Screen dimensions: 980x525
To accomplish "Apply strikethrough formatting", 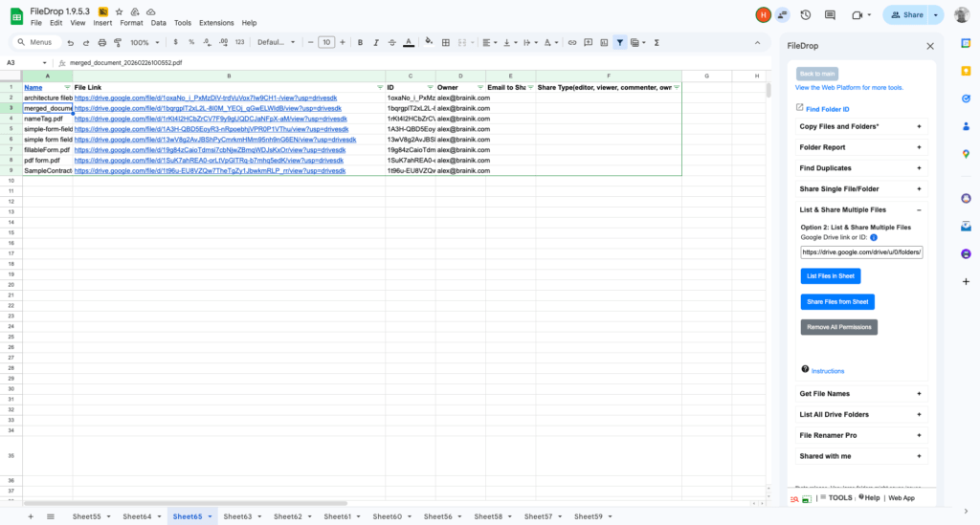I will pos(391,42).
